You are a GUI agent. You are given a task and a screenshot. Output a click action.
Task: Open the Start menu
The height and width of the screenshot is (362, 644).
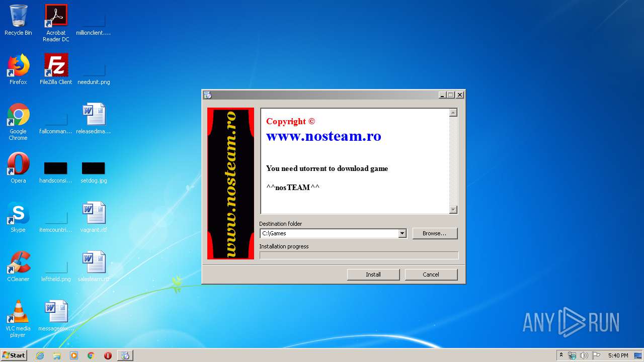coord(14,355)
